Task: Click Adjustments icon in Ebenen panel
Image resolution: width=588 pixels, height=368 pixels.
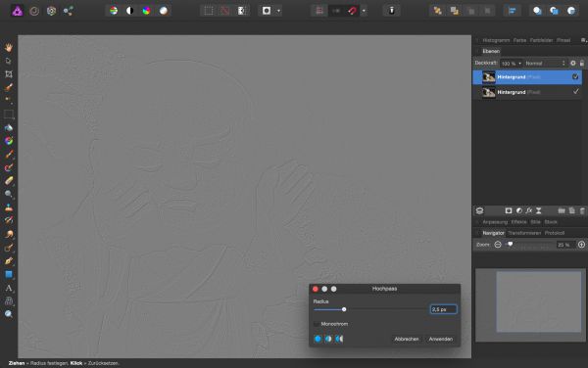Action: point(519,210)
